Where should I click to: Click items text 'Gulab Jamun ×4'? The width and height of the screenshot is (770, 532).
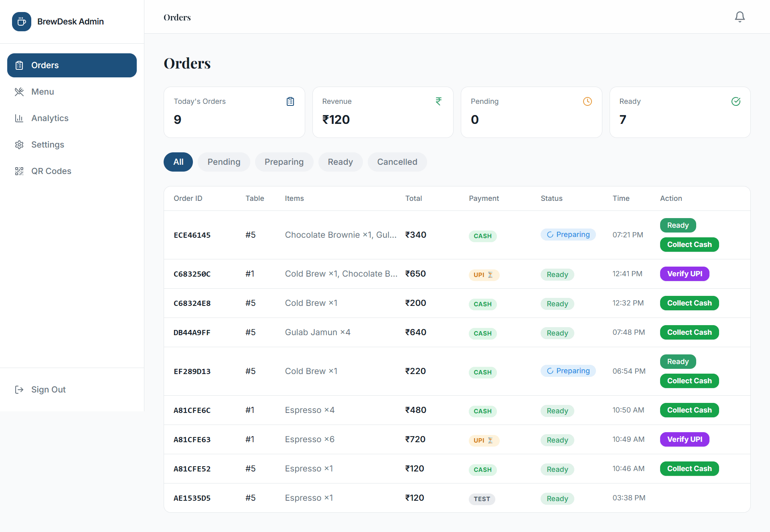pos(318,332)
